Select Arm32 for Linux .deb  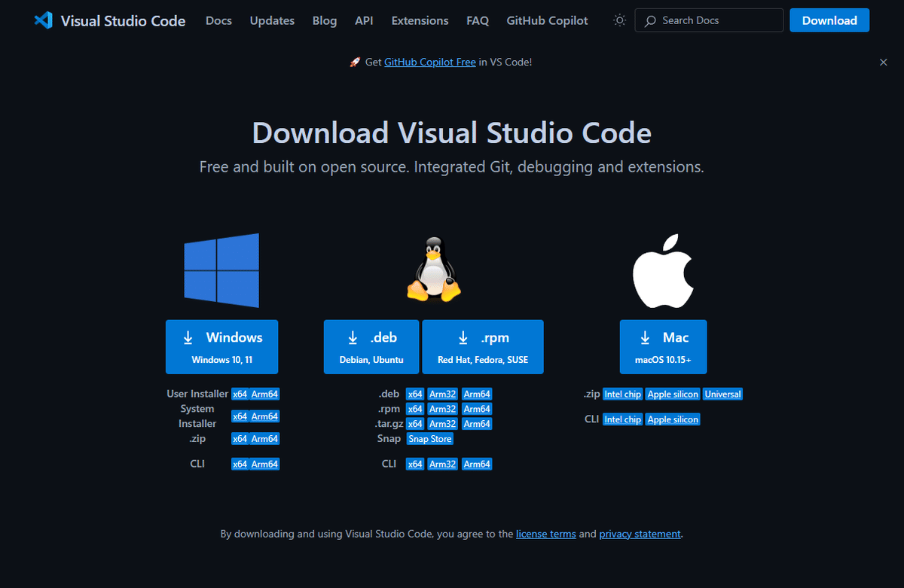443,394
